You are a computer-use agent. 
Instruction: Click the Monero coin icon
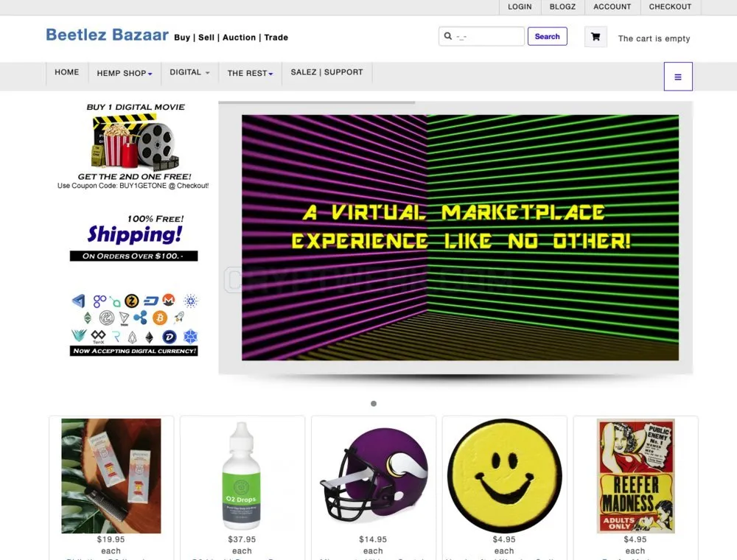point(169,299)
